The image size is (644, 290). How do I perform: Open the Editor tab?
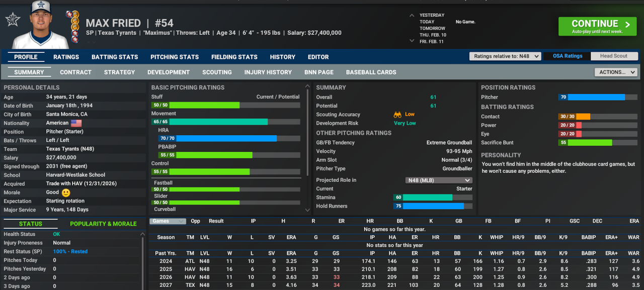318,57
